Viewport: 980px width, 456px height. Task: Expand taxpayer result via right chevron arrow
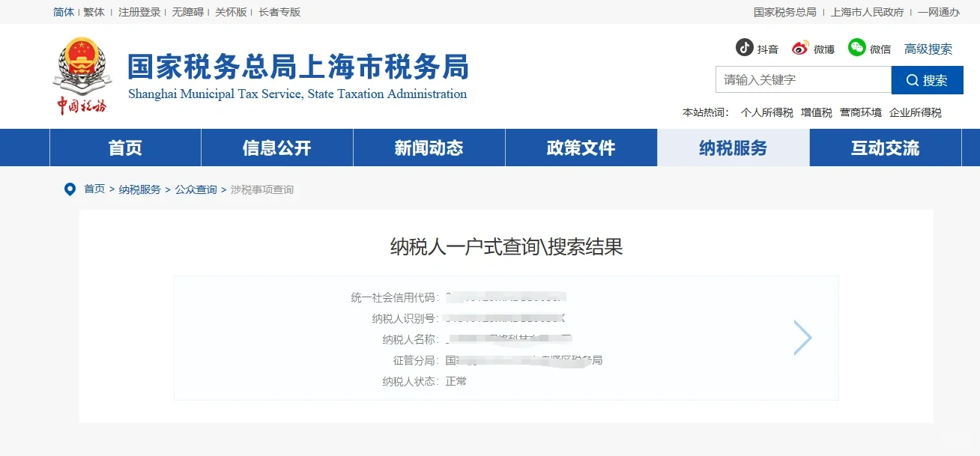coord(803,338)
